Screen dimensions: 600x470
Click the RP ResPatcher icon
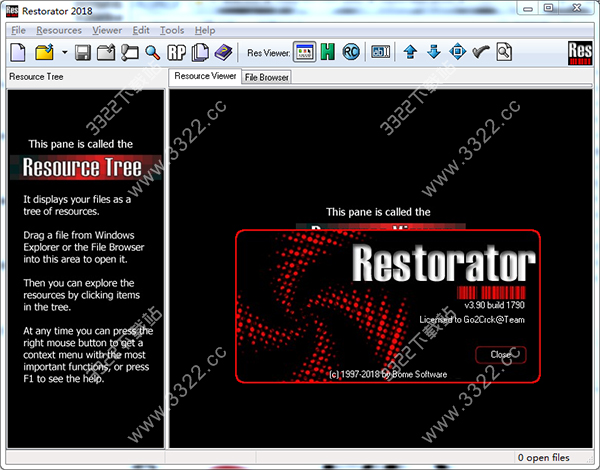pyautogui.click(x=177, y=52)
